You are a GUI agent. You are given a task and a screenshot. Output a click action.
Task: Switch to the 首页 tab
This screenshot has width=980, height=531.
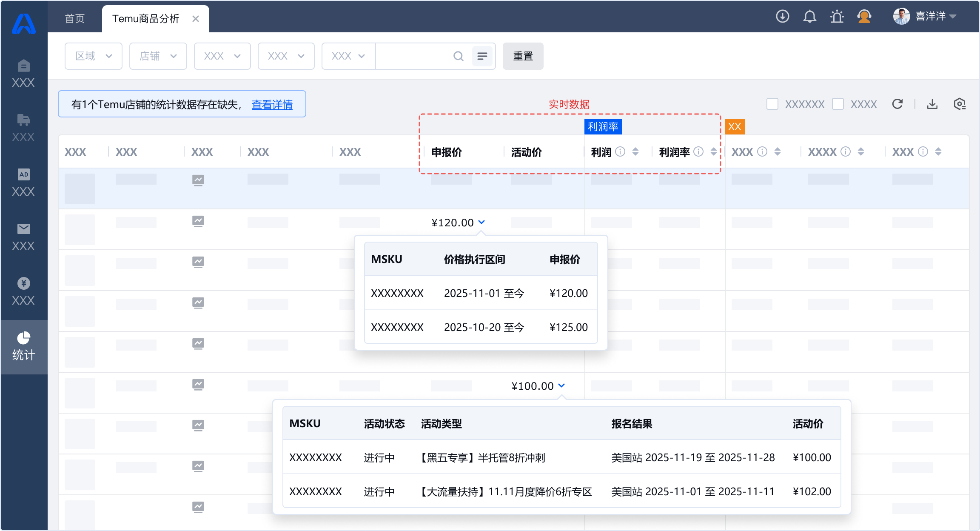coord(75,19)
